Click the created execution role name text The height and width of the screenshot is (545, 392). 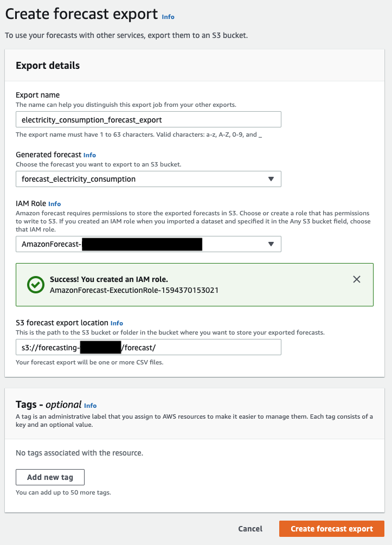(134, 290)
